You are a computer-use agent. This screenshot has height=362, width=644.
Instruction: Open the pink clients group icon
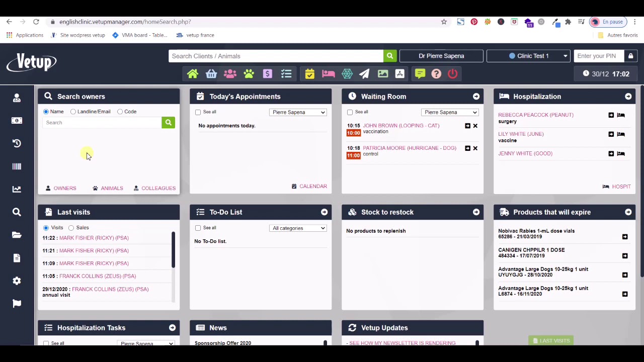point(230,74)
